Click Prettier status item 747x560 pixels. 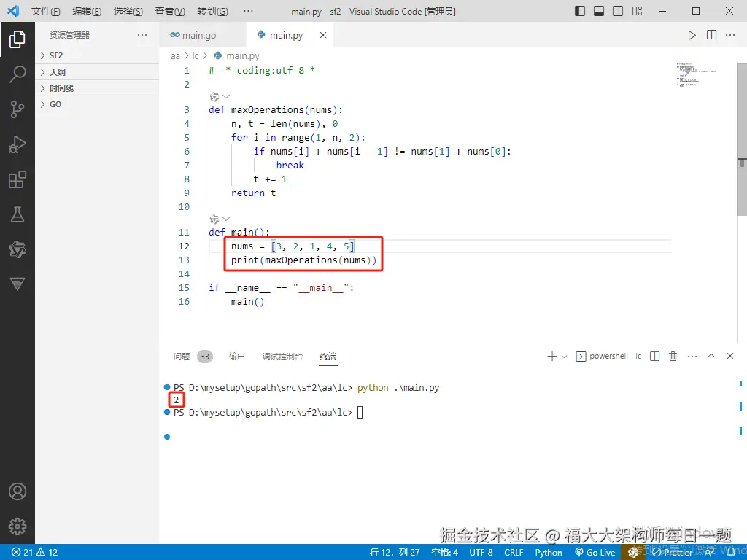click(x=672, y=552)
